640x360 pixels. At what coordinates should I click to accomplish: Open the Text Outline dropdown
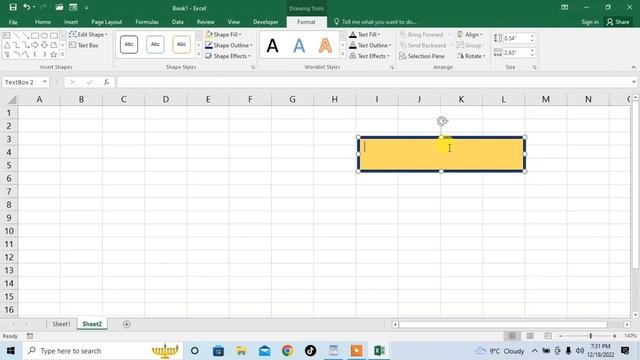tap(370, 45)
